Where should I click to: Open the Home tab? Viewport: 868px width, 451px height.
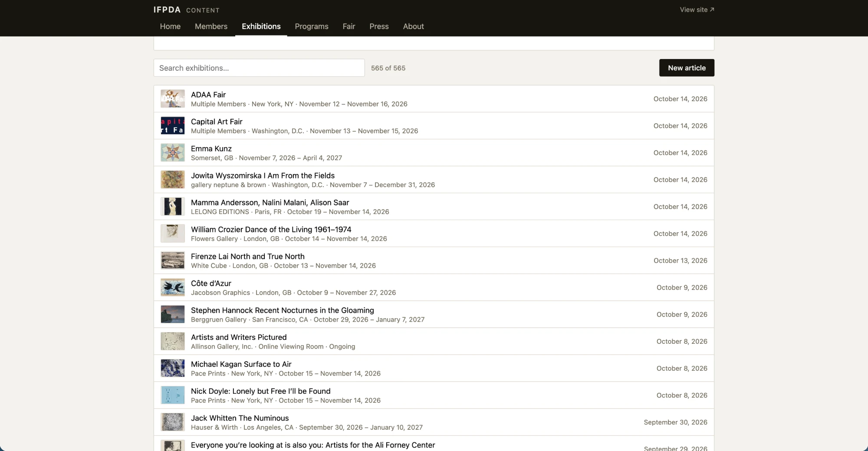pos(170,26)
